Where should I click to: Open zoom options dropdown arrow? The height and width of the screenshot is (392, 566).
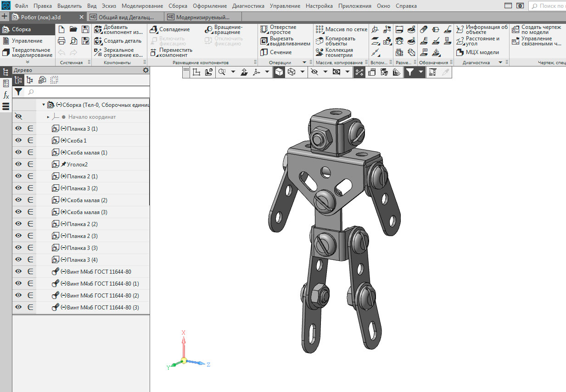[233, 72]
